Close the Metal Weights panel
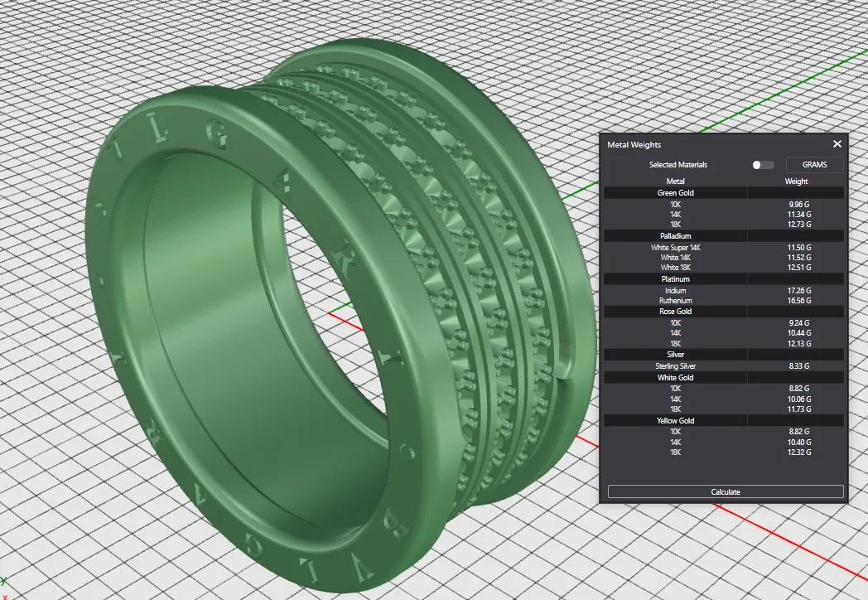The image size is (868, 600). coord(837,144)
